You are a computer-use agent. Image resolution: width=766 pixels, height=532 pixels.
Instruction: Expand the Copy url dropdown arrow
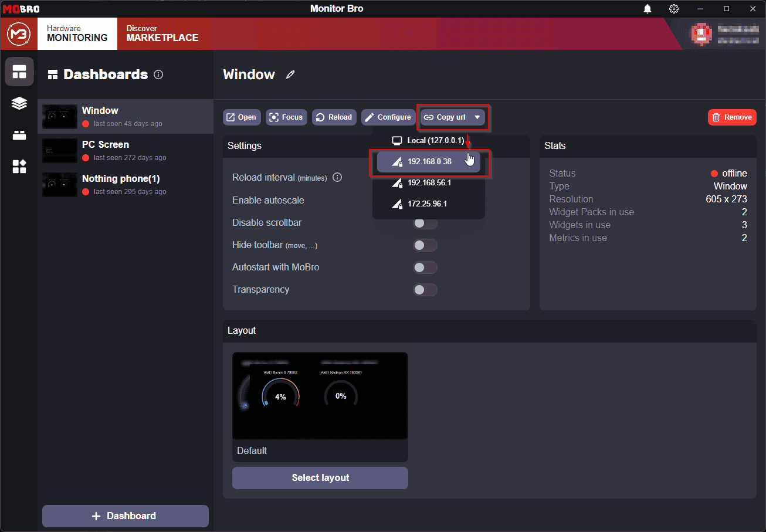(477, 117)
